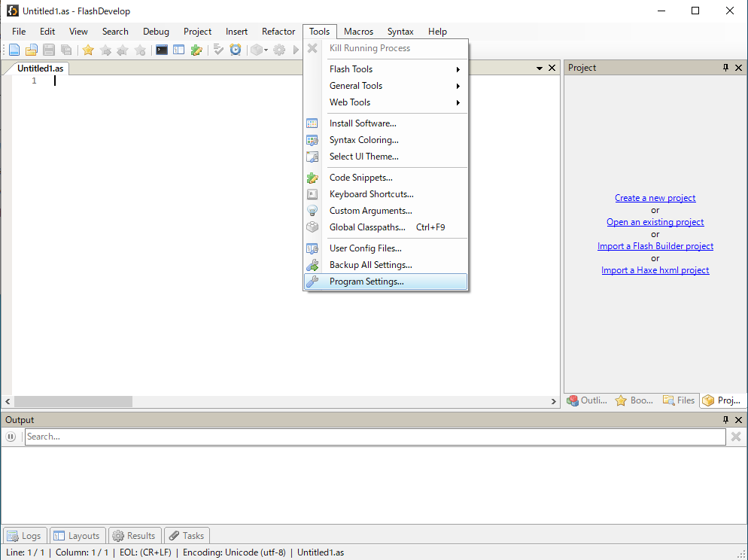This screenshot has width=748, height=560.
Task: Open the Search menu
Action: 115,32
